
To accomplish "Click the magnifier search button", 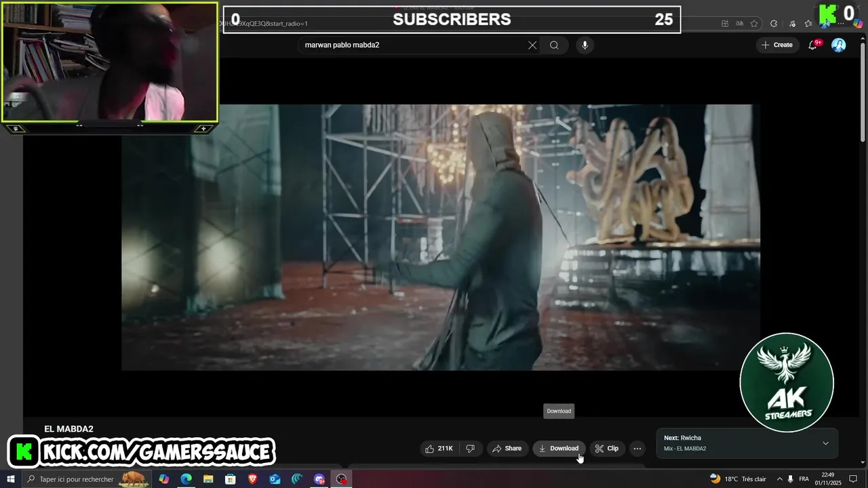I will pos(554,45).
